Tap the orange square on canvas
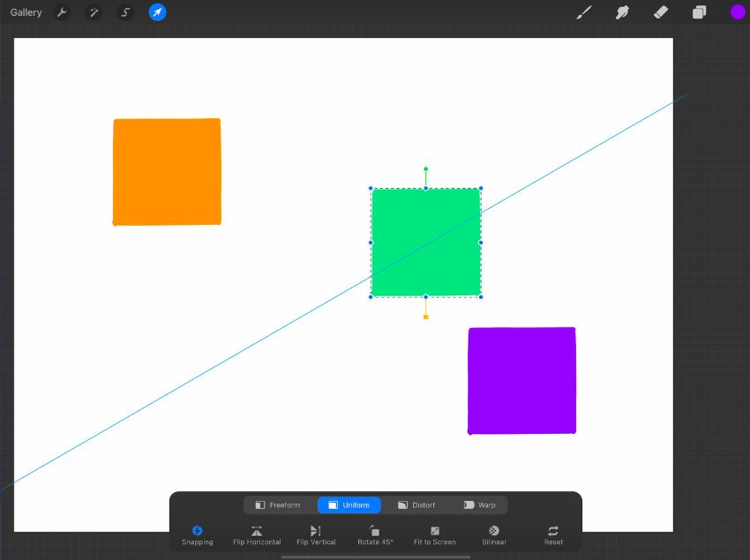The image size is (750, 560). (x=167, y=172)
